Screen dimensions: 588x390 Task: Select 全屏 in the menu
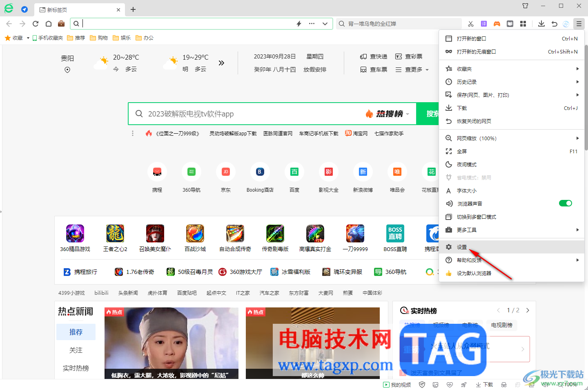coord(512,151)
